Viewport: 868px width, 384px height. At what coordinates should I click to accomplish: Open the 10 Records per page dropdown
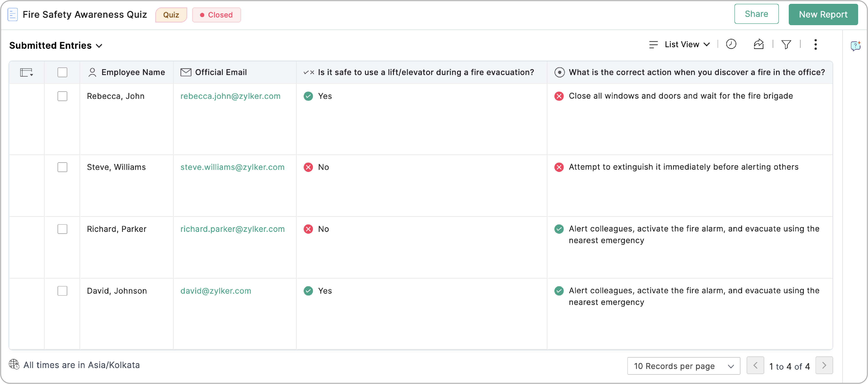click(683, 366)
